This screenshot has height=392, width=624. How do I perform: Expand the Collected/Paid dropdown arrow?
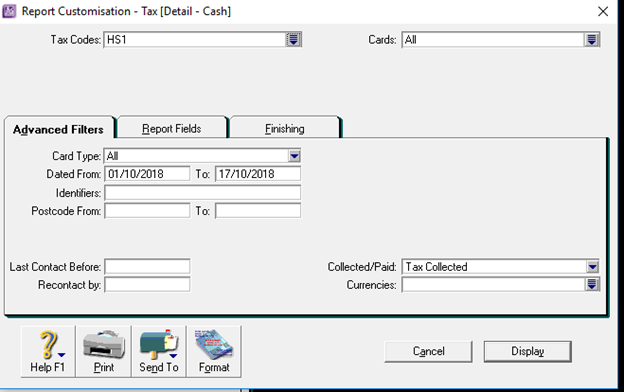[x=593, y=267]
